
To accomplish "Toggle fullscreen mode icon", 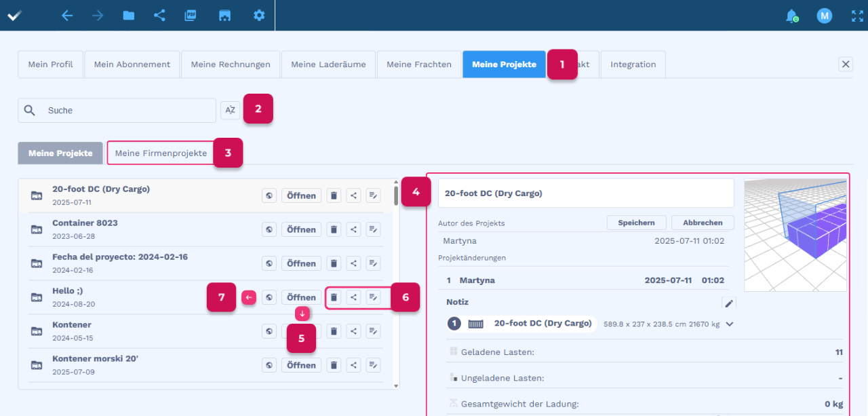I will 857,16.
